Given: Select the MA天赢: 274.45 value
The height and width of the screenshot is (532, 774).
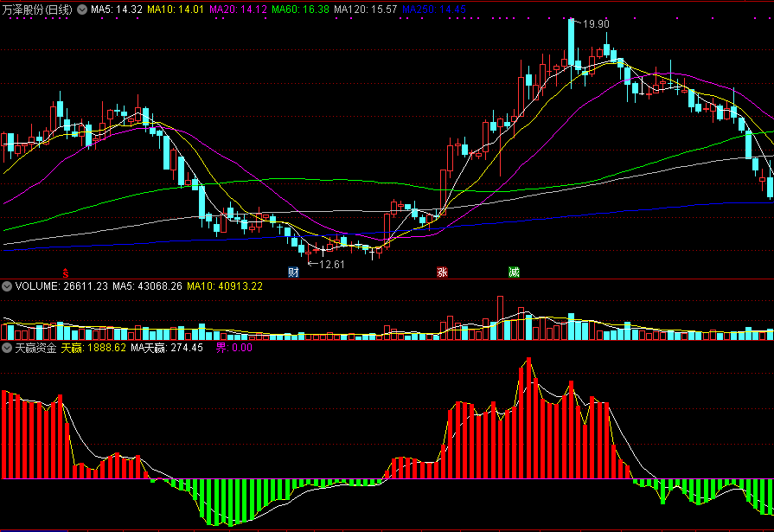Looking at the screenshot, I should [x=167, y=348].
